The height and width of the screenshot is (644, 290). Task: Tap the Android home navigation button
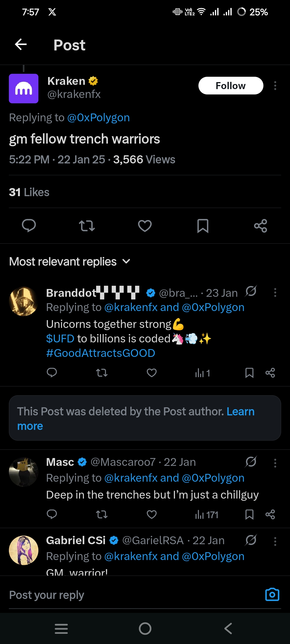(145, 628)
